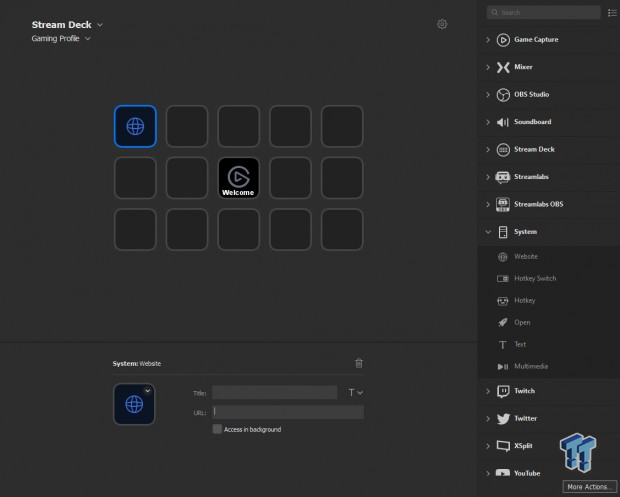Click in the URL input field
This screenshot has height=497, width=620.
[288, 412]
